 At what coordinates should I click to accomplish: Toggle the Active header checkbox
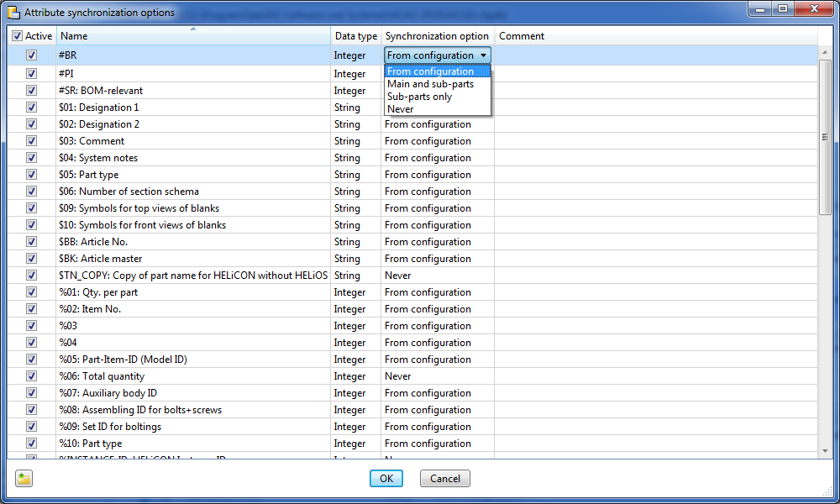17,36
